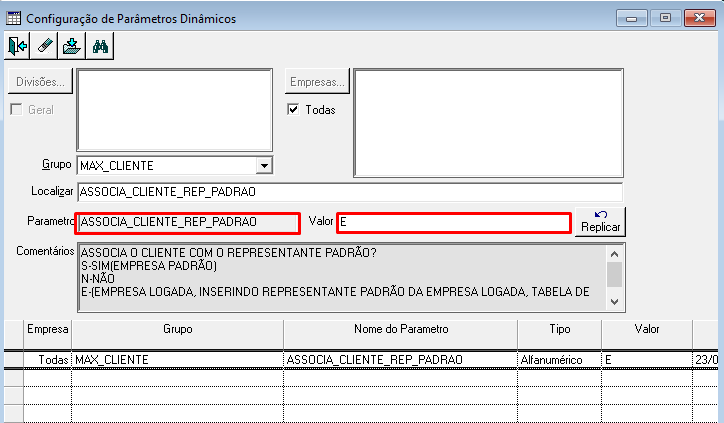The image size is (724, 423).
Task: Click the Grupo column header
Action: (178, 334)
